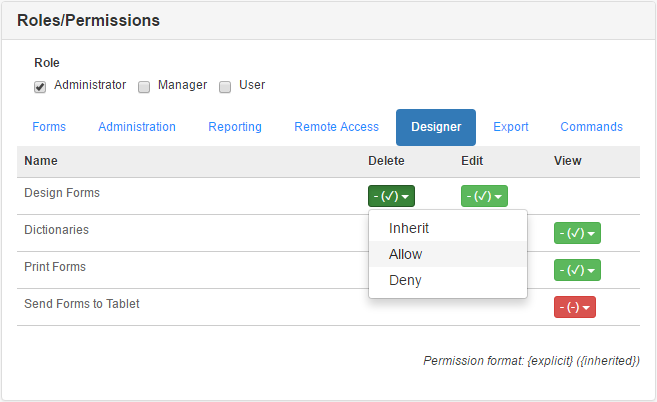Click the Design Forms row name
Image resolution: width=657 pixels, height=402 pixels.
click(x=62, y=193)
